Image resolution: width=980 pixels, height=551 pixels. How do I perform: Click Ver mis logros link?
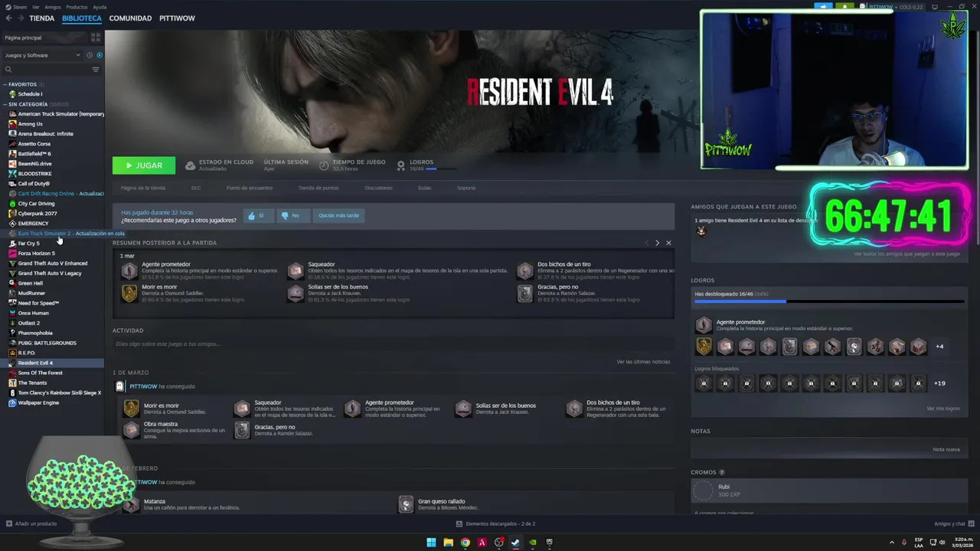[x=942, y=409]
